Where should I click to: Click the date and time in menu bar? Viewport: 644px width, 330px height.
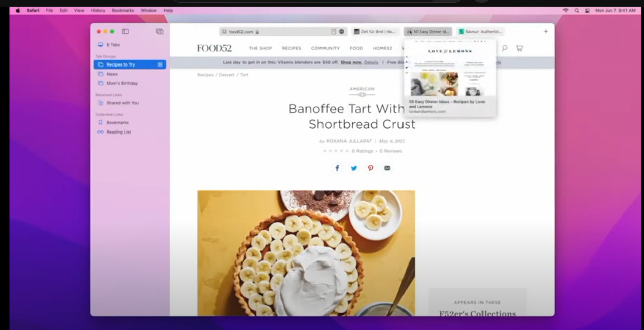tap(615, 10)
